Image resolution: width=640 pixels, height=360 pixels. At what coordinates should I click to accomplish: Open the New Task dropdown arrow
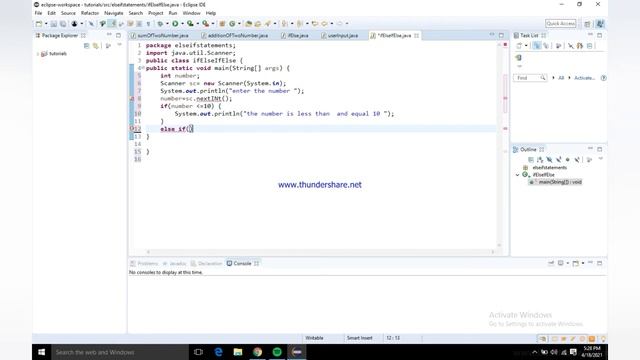526,46
